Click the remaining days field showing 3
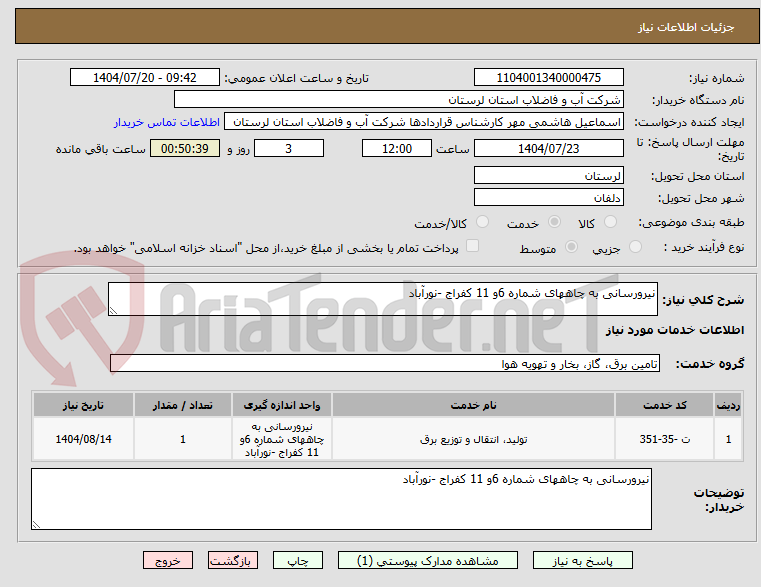 click(289, 148)
